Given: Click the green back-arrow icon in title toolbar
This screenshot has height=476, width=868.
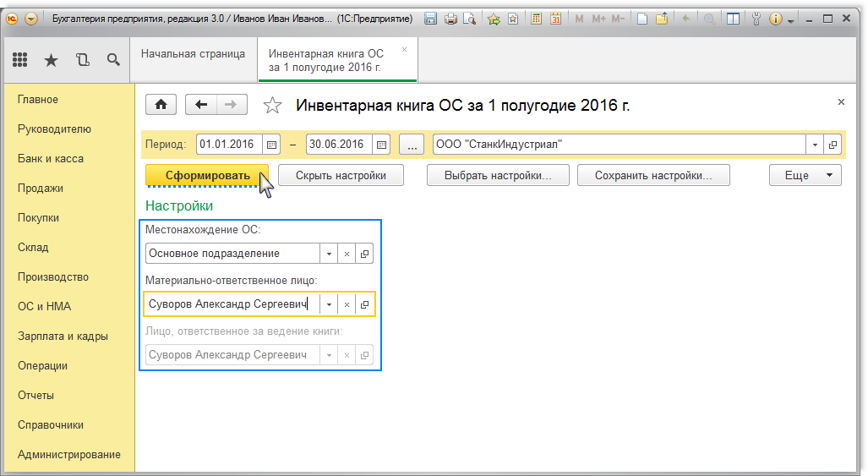Looking at the screenshot, I should 686,19.
